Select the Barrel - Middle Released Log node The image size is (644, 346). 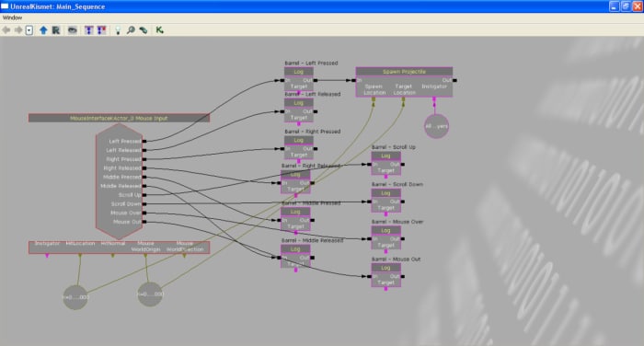(x=295, y=256)
